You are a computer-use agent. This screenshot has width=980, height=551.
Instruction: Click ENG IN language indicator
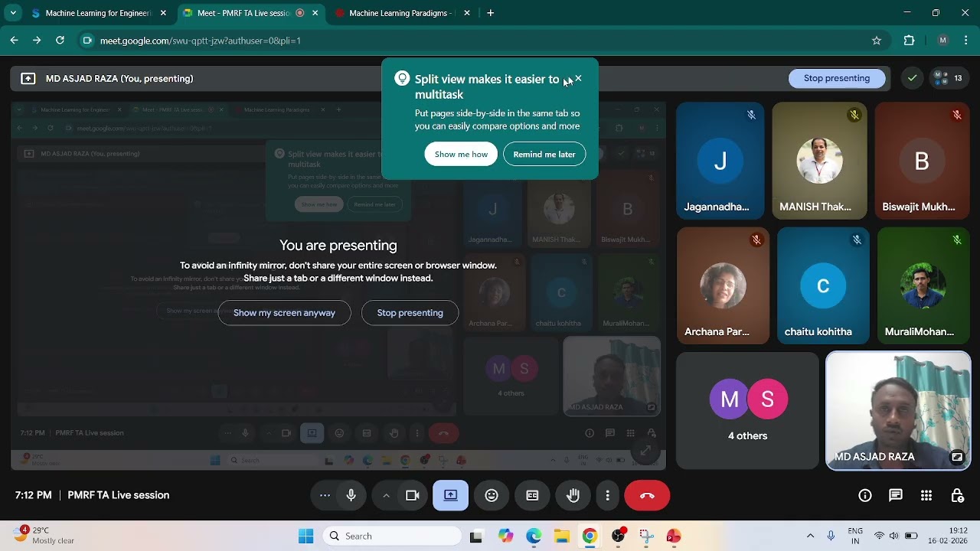point(855,535)
